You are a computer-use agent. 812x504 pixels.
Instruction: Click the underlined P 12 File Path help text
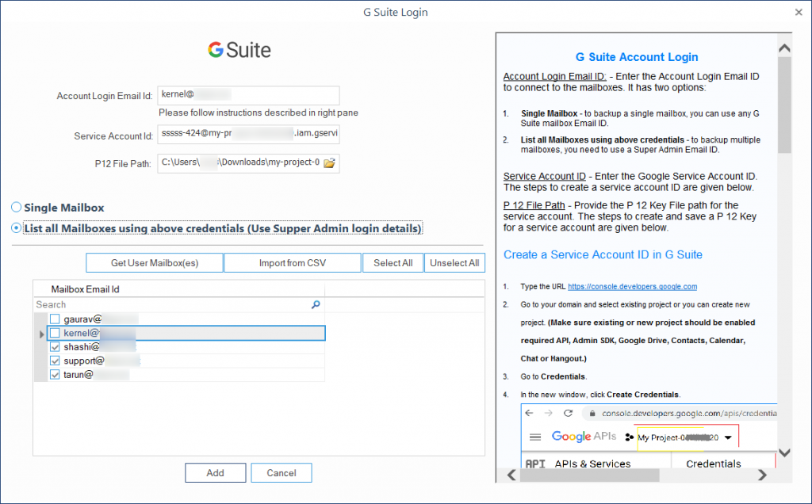point(534,205)
